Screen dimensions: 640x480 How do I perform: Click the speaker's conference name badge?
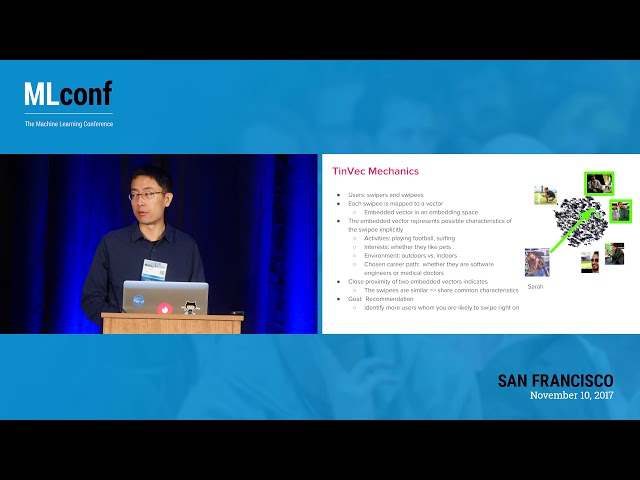coord(154,270)
